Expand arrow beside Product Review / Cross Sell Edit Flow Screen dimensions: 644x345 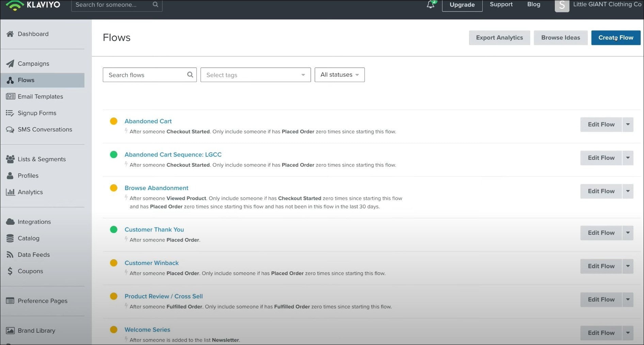click(x=628, y=300)
